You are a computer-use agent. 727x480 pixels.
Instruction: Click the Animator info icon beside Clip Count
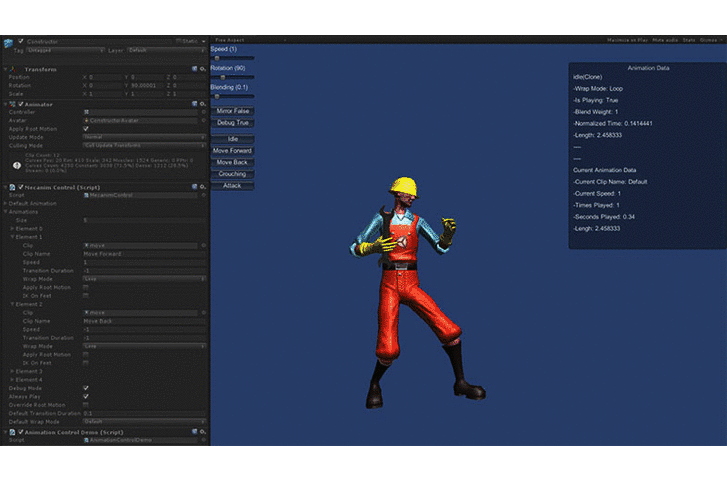17,165
